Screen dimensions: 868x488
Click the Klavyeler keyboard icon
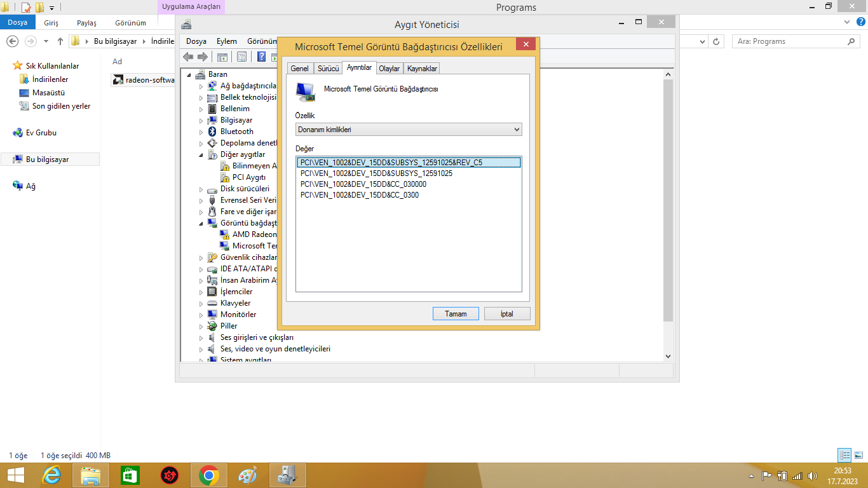(212, 303)
